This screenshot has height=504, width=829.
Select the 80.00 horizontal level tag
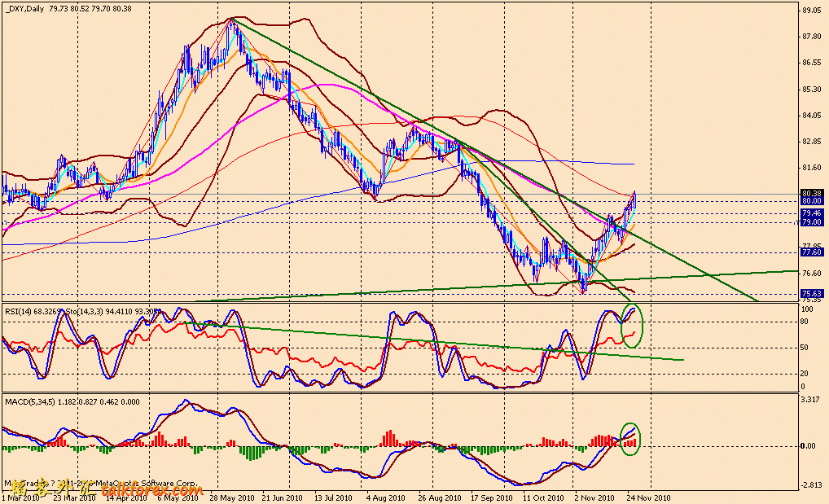812,201
